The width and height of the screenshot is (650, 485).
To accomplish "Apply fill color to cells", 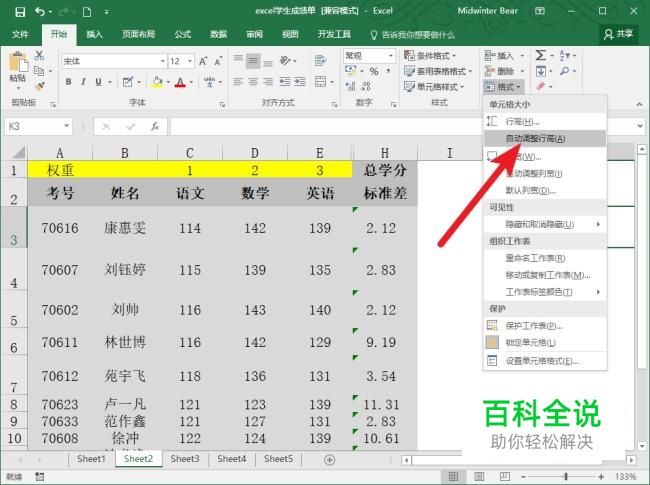I will (x=157, y=82).
